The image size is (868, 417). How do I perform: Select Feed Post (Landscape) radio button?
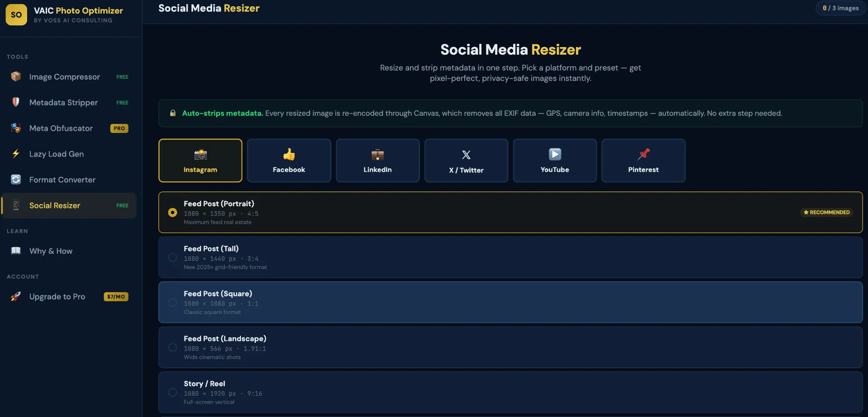(172, 347)
